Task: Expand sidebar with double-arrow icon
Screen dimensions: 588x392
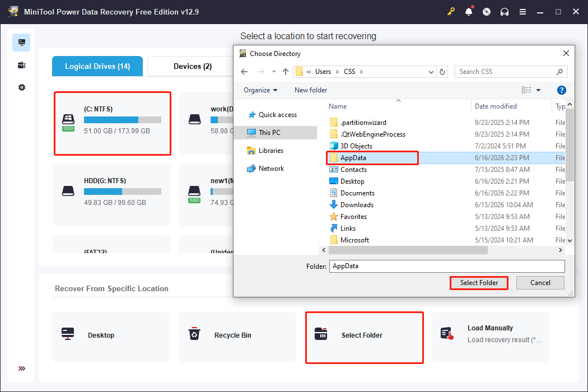Action: pos(22,368)
